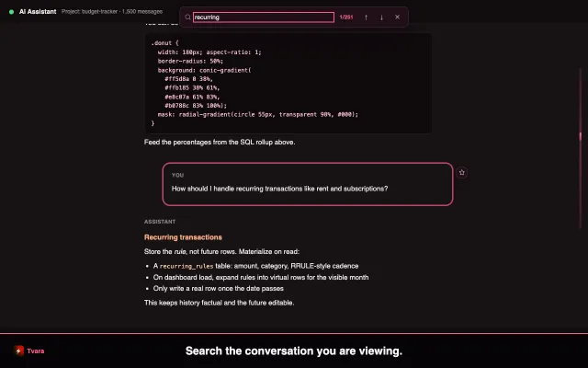Click the "Recurring transactions" heading
Viewport: 588px width, 368px height.
[x=183, y=237]
